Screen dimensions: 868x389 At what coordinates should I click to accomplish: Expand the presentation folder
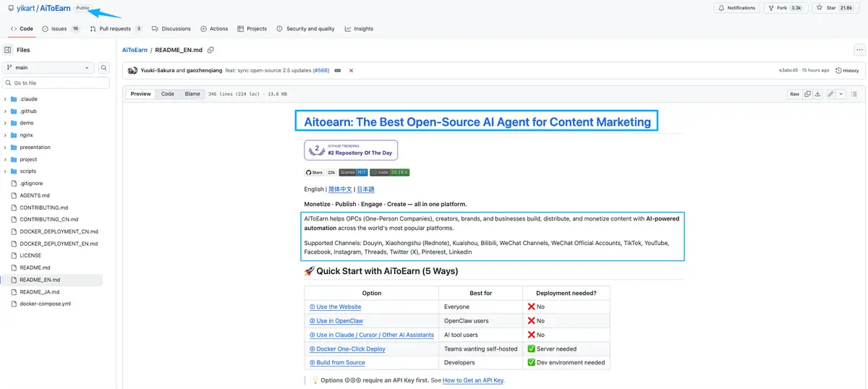click(x=5, y=148)
